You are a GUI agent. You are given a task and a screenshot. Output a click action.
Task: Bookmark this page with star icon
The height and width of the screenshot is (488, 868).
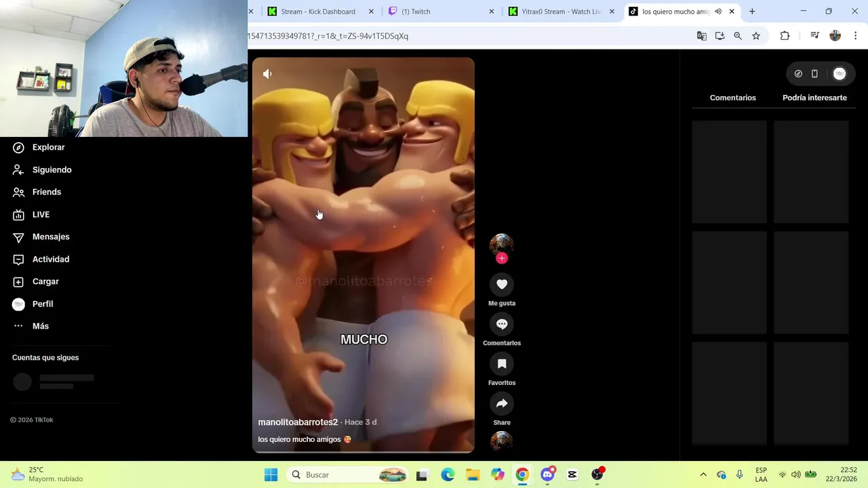click(x=756, y=36)
